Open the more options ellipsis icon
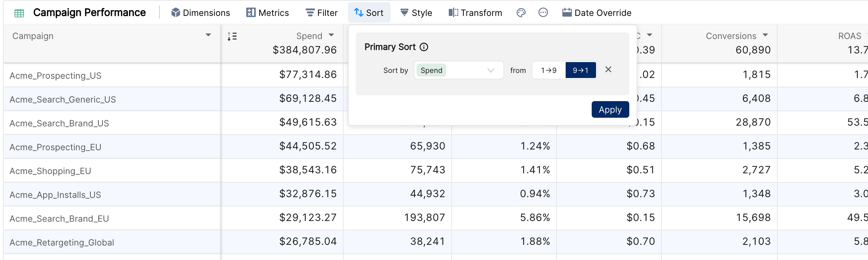The height and width of the screenshot is (260, 868). pyautogui.click(x=543, y=13)
